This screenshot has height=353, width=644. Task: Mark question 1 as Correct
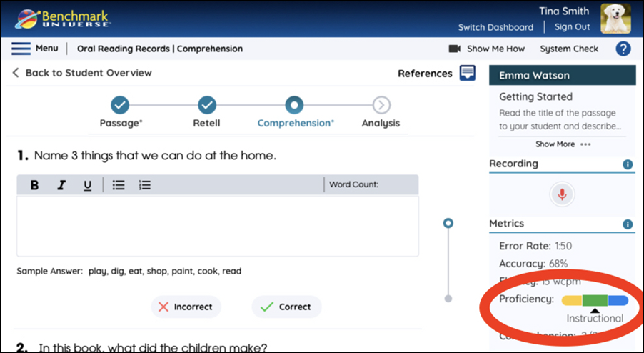287,307
